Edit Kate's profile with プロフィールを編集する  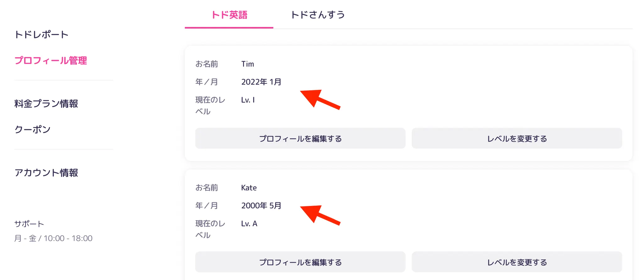[x=300, y=262]
